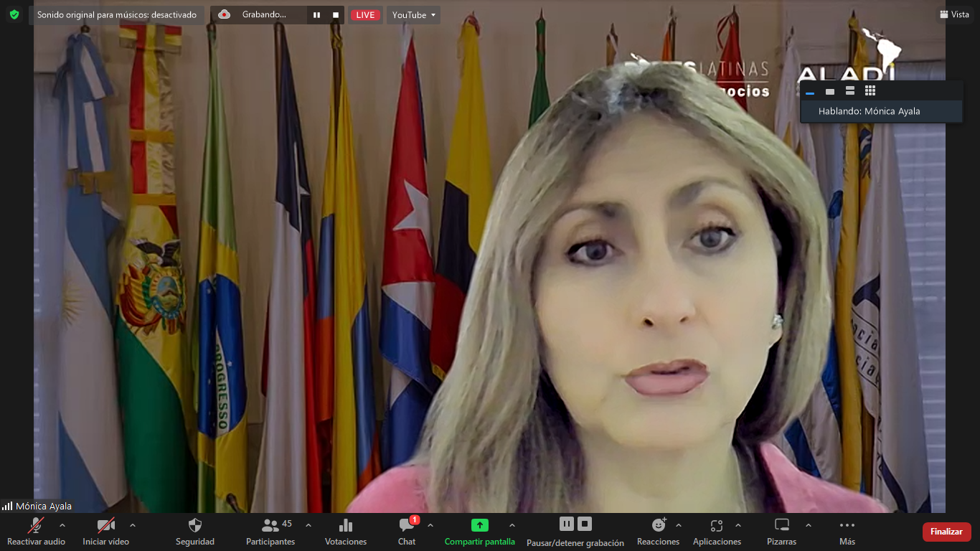The image size is (980, 551).
Task: Open the Reacciones emoji menu
Action: coord(658,532)
